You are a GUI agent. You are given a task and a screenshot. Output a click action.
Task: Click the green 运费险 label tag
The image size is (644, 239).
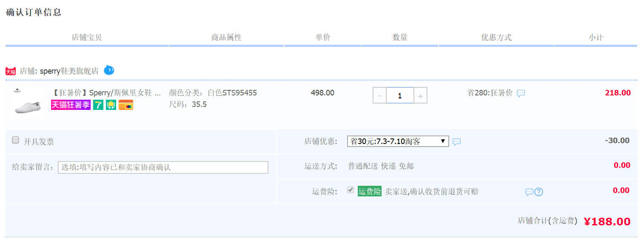click(x=370, y=192)
